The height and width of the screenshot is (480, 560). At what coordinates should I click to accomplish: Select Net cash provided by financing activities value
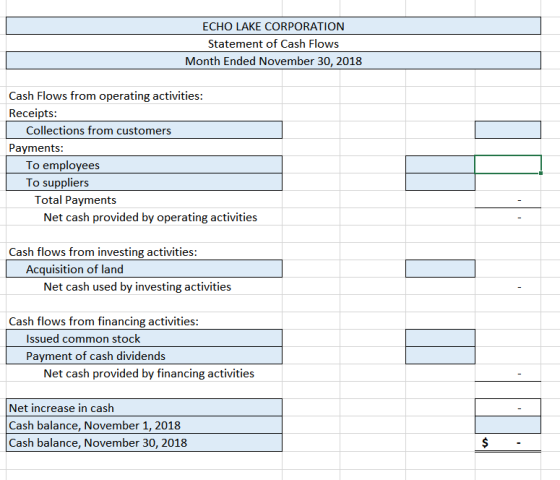click(x=508, y=373)
